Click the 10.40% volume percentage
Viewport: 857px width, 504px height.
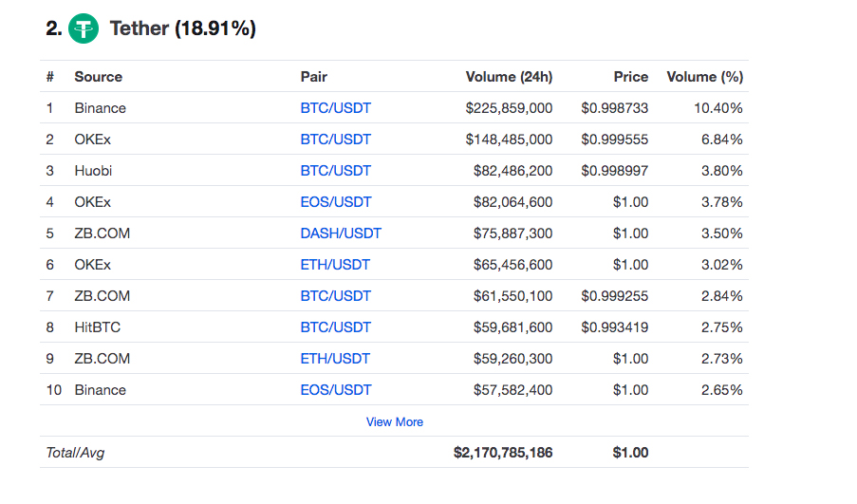click(718, 108)
